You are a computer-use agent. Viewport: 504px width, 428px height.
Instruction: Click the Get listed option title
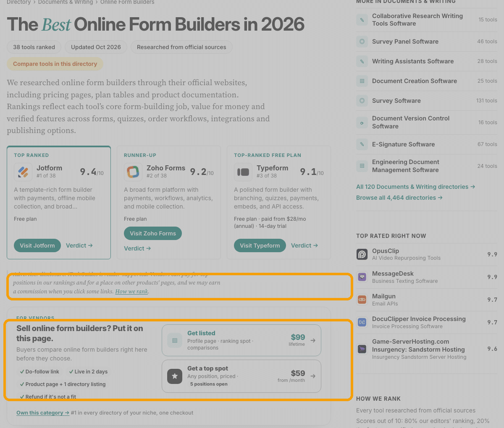201,333
